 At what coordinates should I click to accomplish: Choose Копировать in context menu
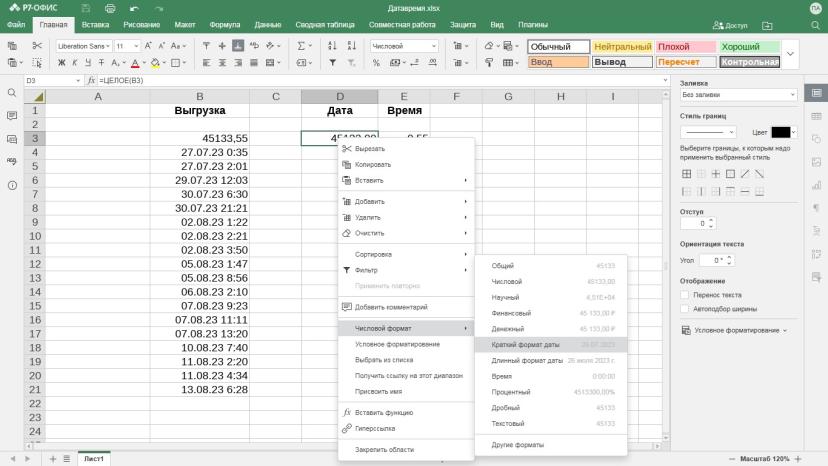point(406,164)
